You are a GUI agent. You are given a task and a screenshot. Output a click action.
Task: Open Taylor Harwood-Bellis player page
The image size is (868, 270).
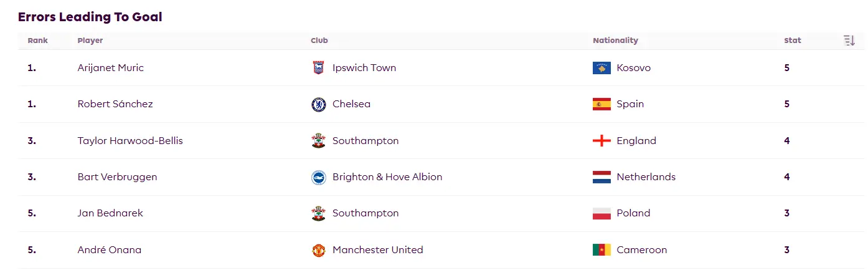(130, 141)
